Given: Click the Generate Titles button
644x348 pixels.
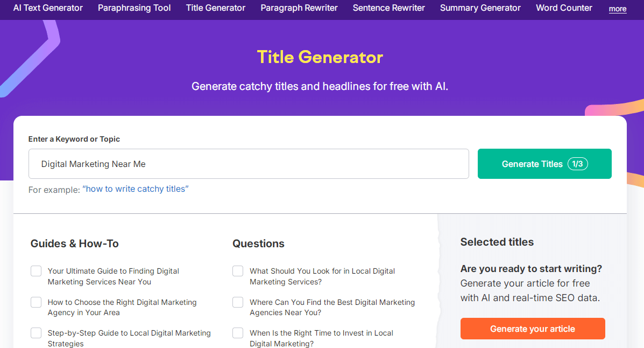Looking at the screenshot, I should (544, 164).
